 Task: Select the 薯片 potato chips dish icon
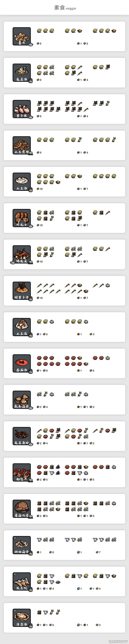click(22, 36)
